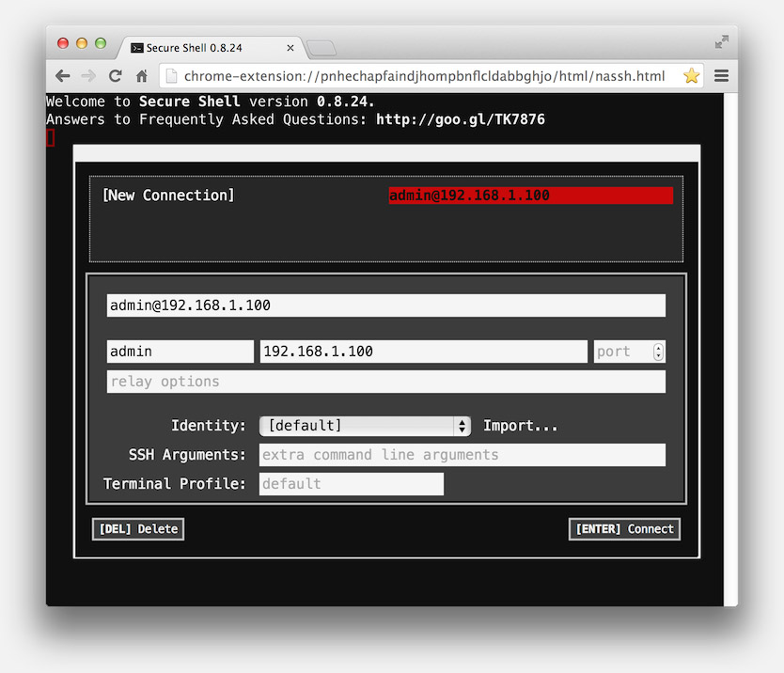Bookmark page with the star icon
The width and height of the screenshot is (784, 673).
coord(691,76)
